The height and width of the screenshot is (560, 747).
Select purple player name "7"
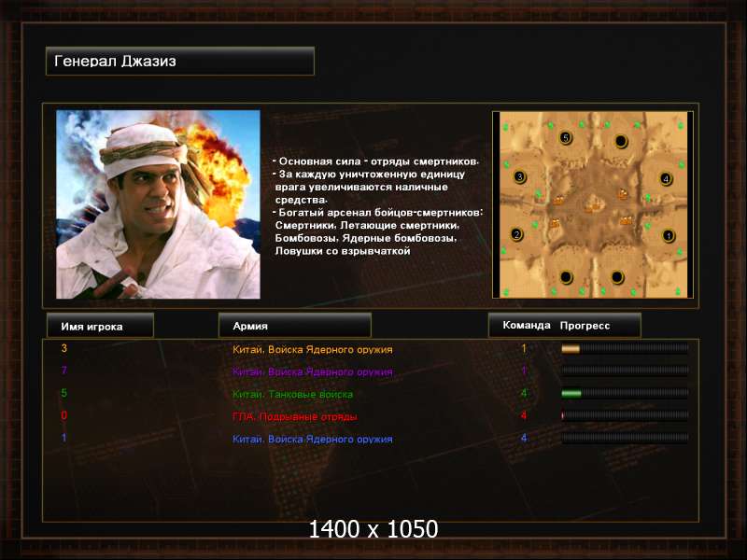point(64,370)
